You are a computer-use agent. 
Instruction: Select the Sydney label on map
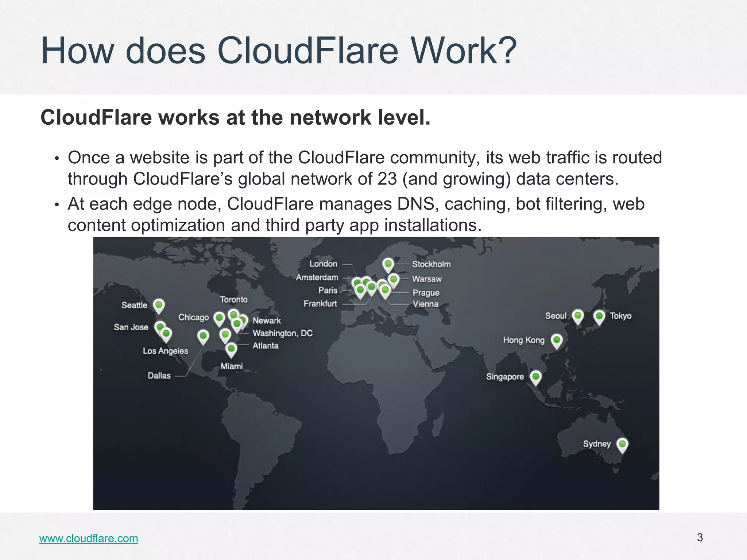[597, 444]
